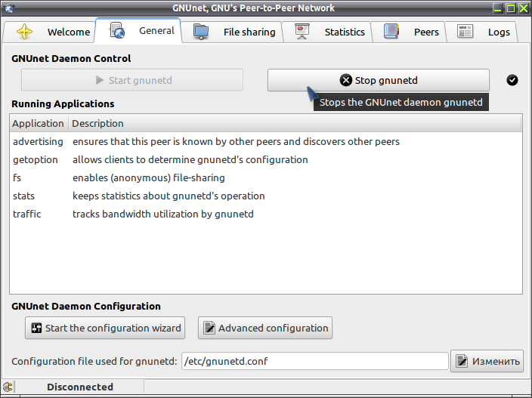Select the getoption application row
The width and height of the screenshot is (532, 398).
point(266,159)
